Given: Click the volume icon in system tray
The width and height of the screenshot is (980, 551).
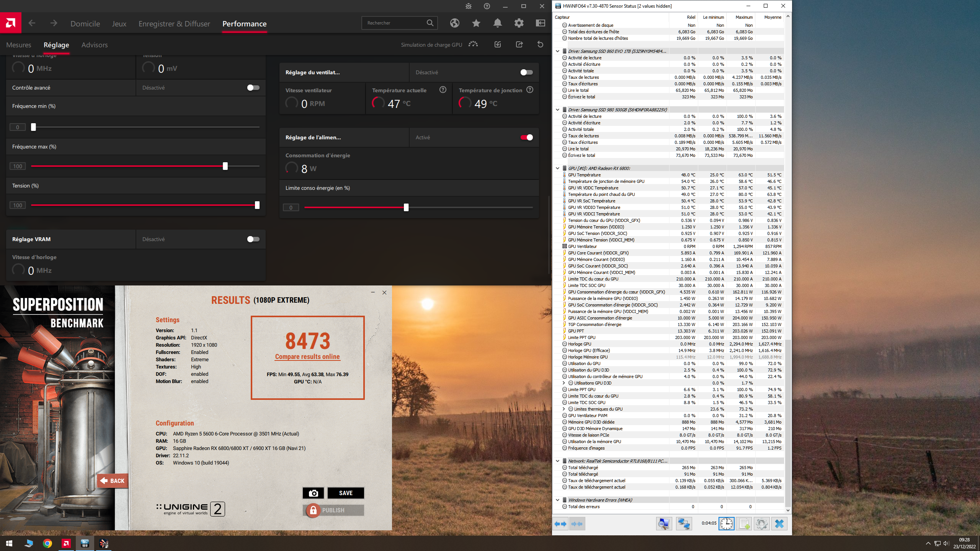Looking at the screenshot, I should coord(946,544).
